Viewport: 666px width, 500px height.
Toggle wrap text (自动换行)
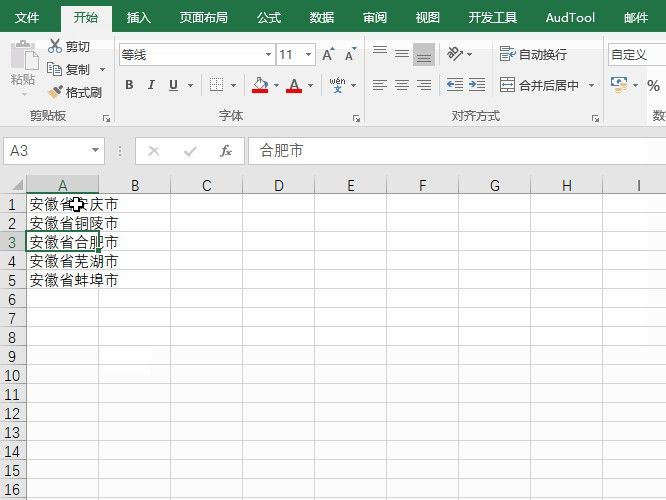click(x=533, y=54)
